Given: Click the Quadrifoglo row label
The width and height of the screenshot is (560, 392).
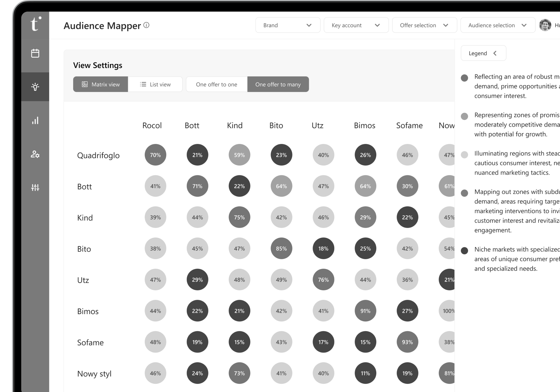Looking at the screenshot, I should point(98,155).
